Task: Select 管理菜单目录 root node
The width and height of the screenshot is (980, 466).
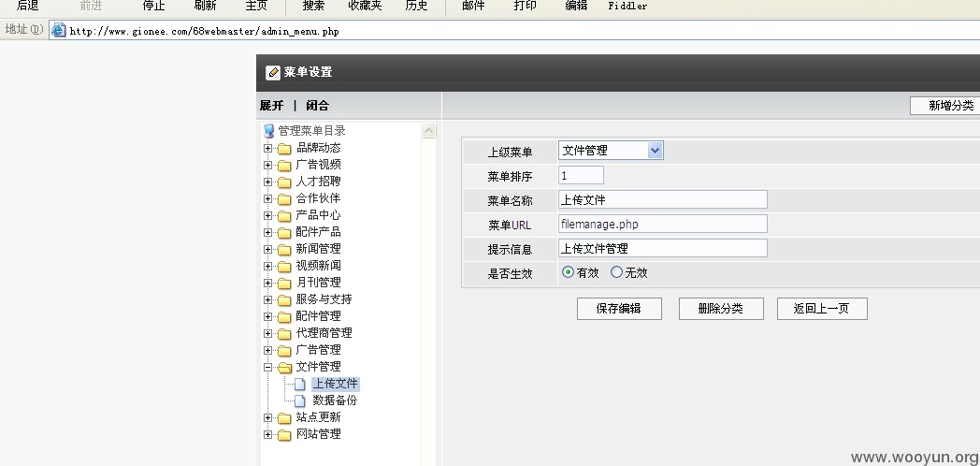Action: click(312, 131)
